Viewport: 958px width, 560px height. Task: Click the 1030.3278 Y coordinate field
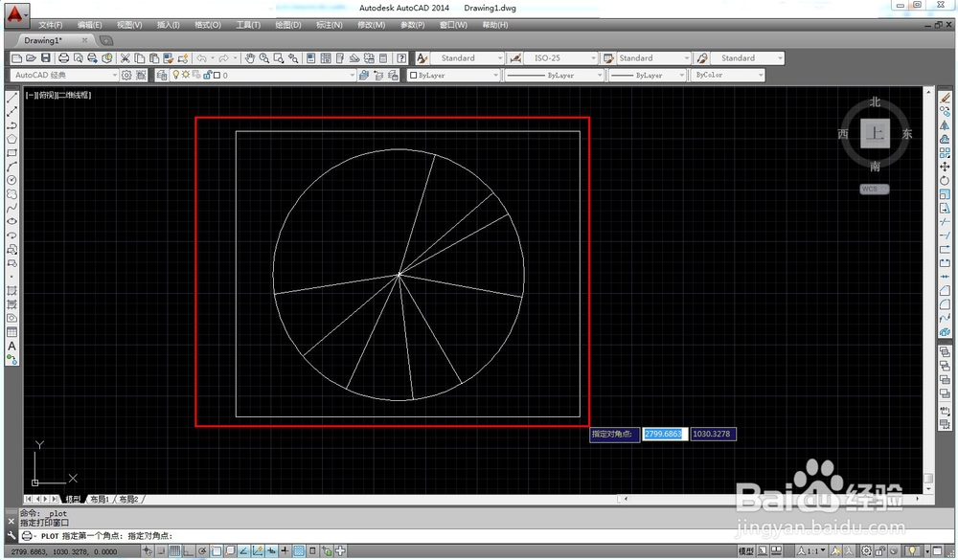pyautogui.click(x=713, y=434)
